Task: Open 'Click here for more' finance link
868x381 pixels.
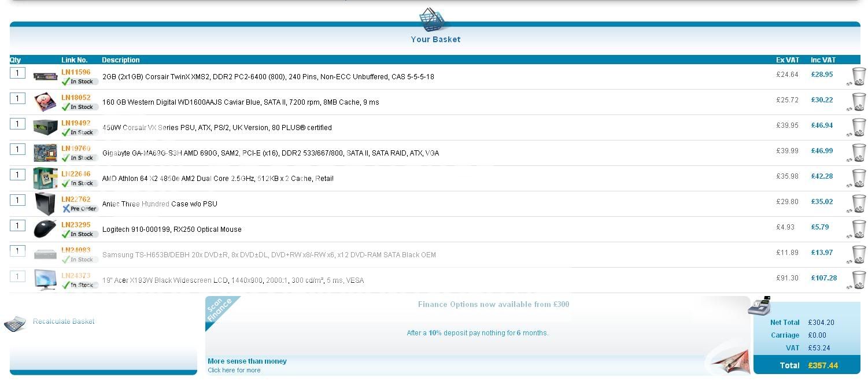Action: pos(234,370)
